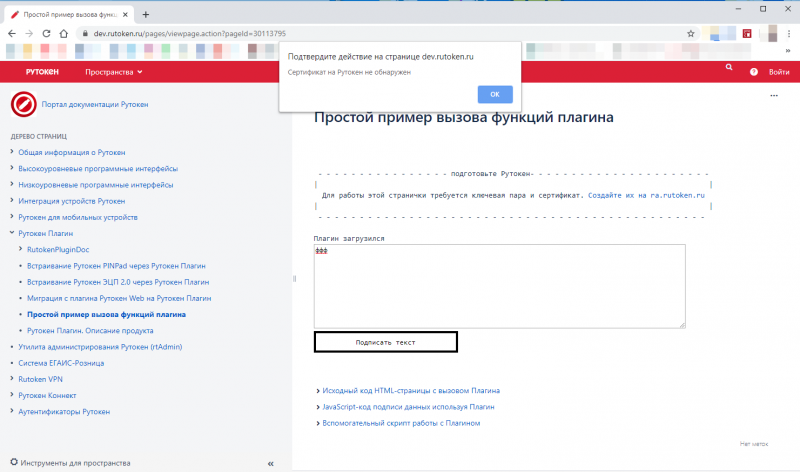Collapse the sidebar with double arrow
This screenshot has height=472, width=800.
click(x=270, y=464)
